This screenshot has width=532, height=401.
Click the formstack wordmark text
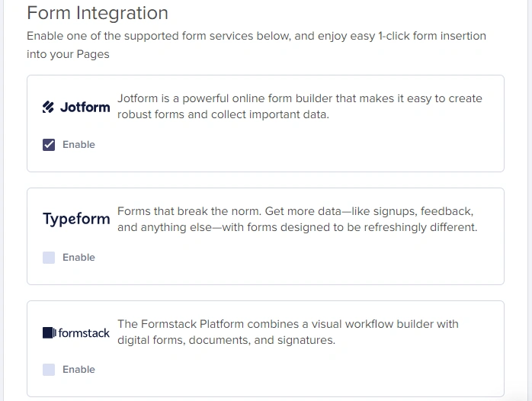click(84, 332)
